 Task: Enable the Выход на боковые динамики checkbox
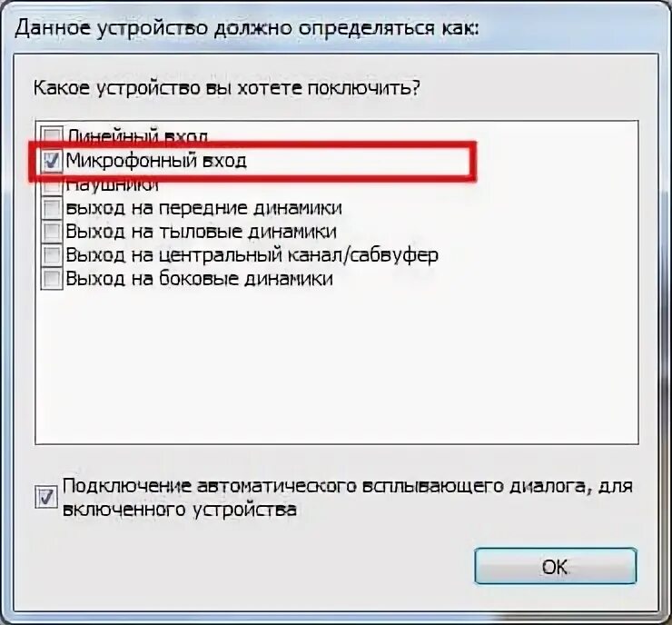[x=52, y=279]
